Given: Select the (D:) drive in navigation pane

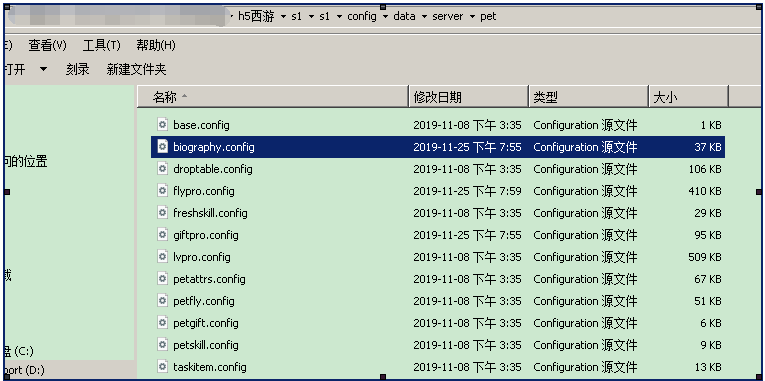Looking at the screenshot, I should pos(24,370).
